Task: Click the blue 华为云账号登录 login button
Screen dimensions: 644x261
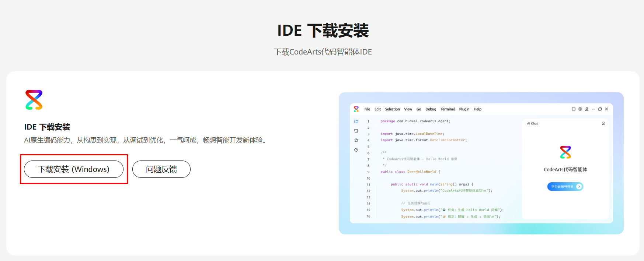Action: click(565, 187)
